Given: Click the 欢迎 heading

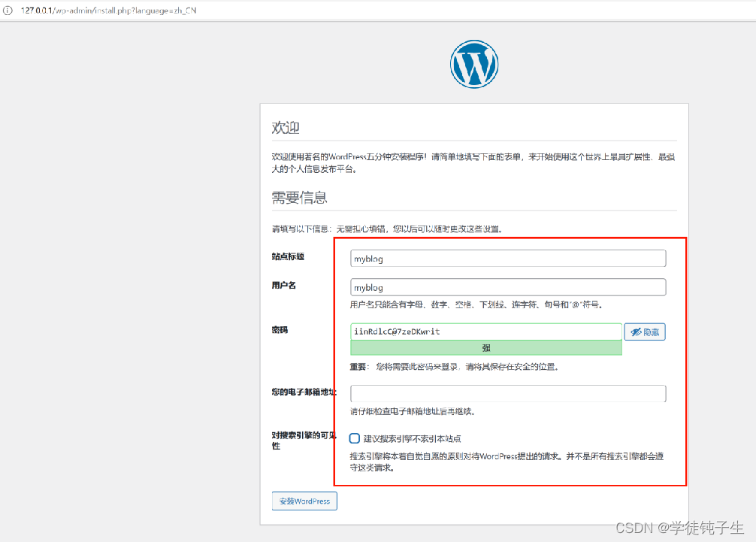Looking at the screenshot, I should 286,128.
